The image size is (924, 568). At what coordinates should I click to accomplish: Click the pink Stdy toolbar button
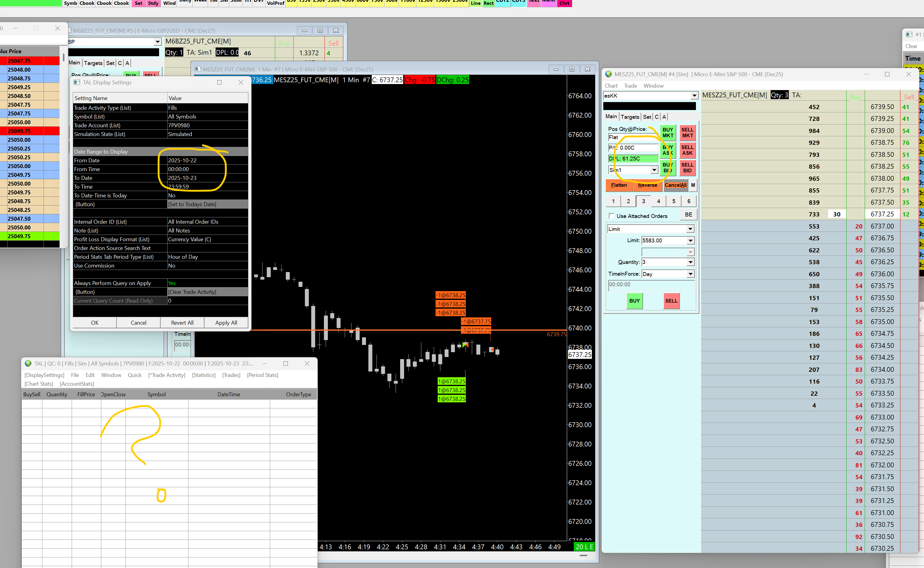coord(153,3)
